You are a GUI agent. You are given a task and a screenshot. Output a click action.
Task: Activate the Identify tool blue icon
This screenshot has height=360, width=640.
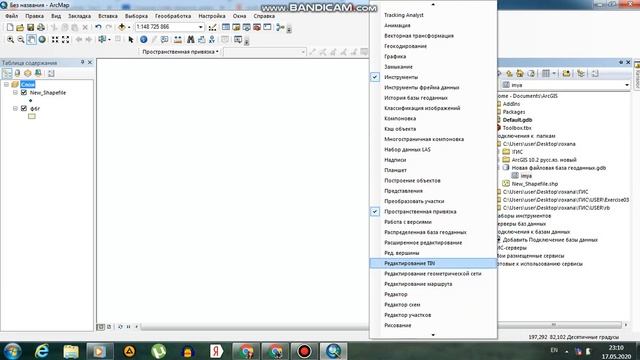(x=143, y=40)
